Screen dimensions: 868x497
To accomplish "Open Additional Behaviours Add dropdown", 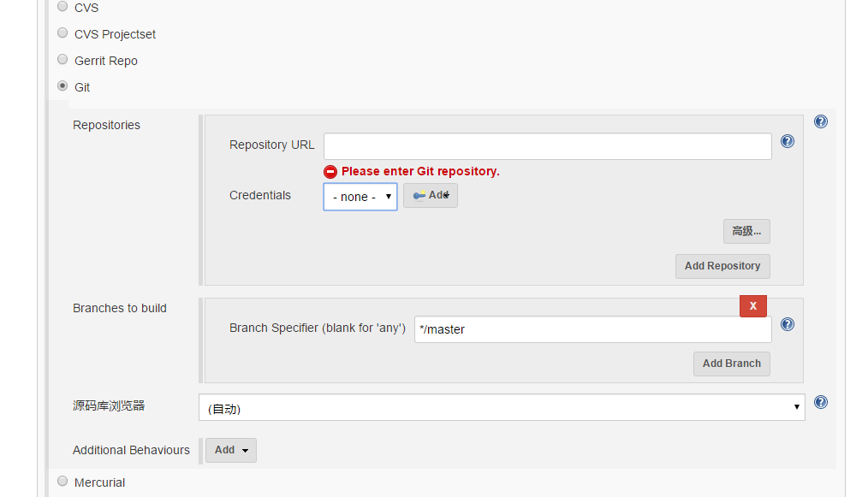I will pyautogui.click(x=231, y=450).
